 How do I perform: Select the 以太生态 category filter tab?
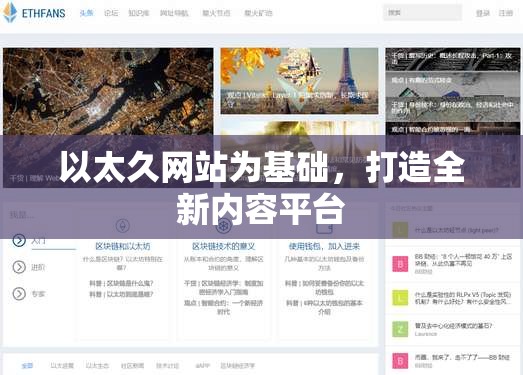(x=97, y=366)
